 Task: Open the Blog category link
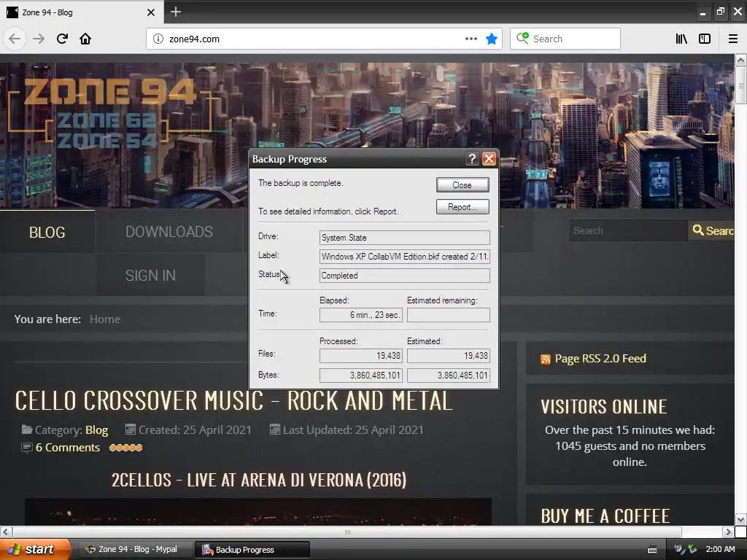(x=97, y=430)
